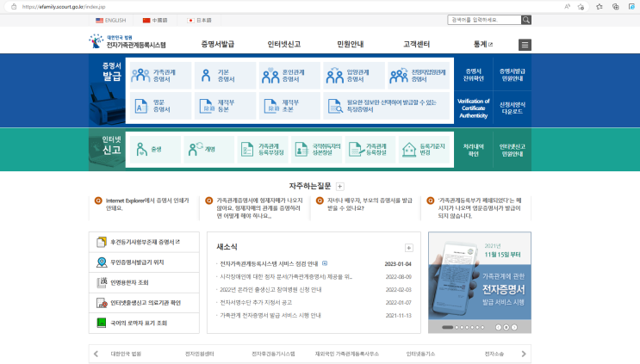The width and height of the screenshot is (640, 364).
Task: Click 증명서발급 민원안내 button
Action: point(513,75)
